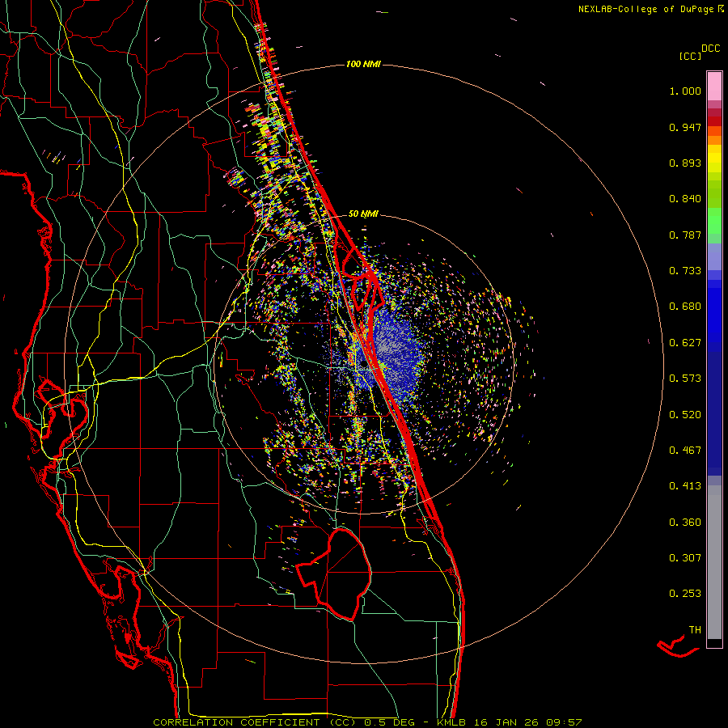Click the black swatch under the color bar
The width and height of the screenshot is (728, 728).
coord(714,643)
